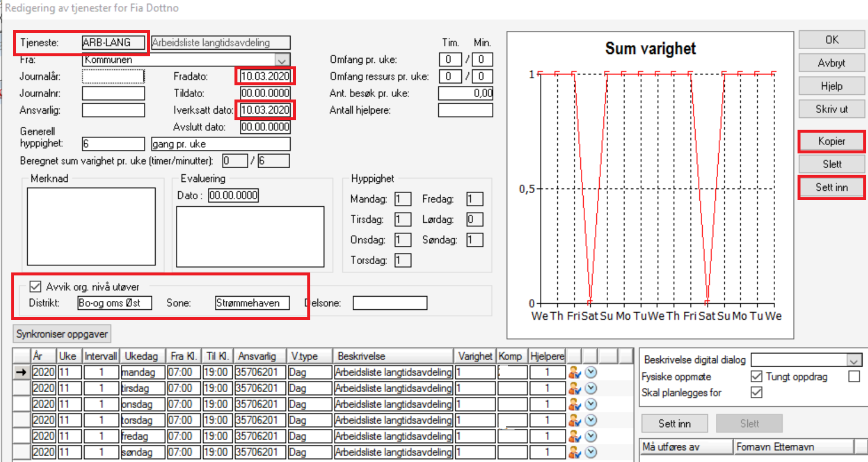
Task: Click the Tjeneste field containing ARB-LANG
Action: pyautogui.click(x=113, y=43)
